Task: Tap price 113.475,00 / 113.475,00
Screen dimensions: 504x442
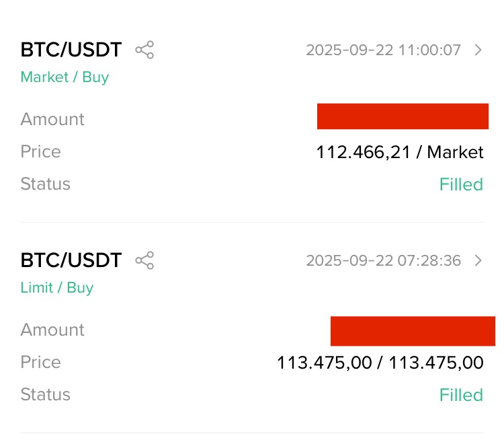Action: 380,363
